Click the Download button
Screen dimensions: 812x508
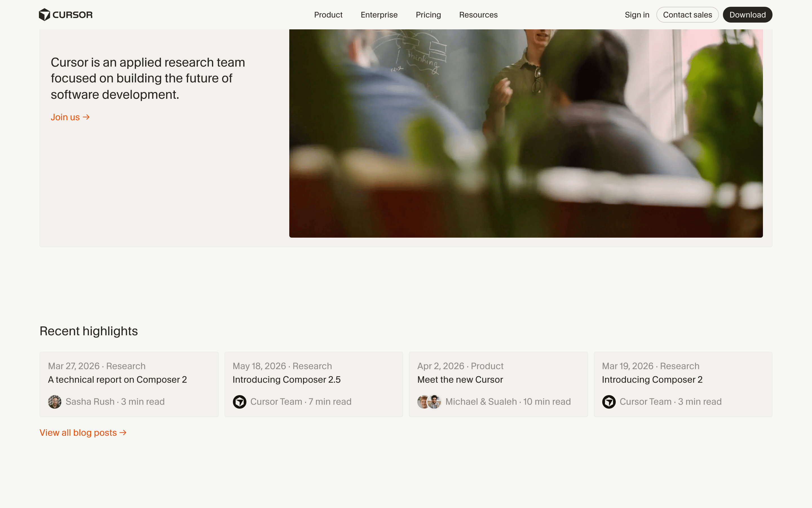click(747, 15)
